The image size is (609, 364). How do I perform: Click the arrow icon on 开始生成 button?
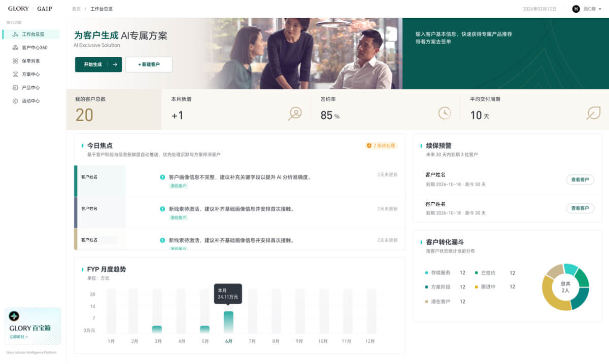pyautogui.click(x=115, y=64)
